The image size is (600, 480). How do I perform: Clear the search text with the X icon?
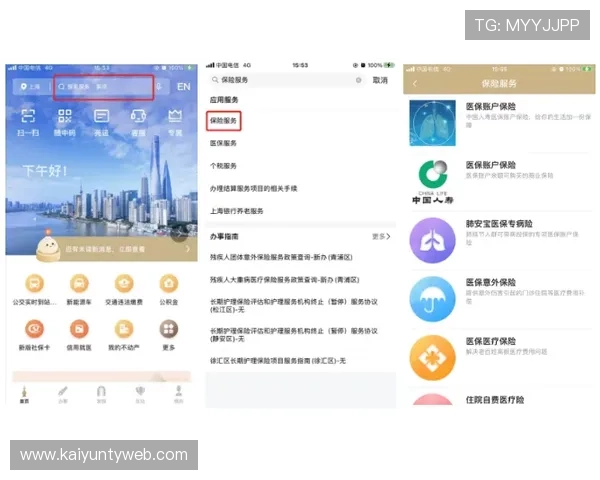359,80
